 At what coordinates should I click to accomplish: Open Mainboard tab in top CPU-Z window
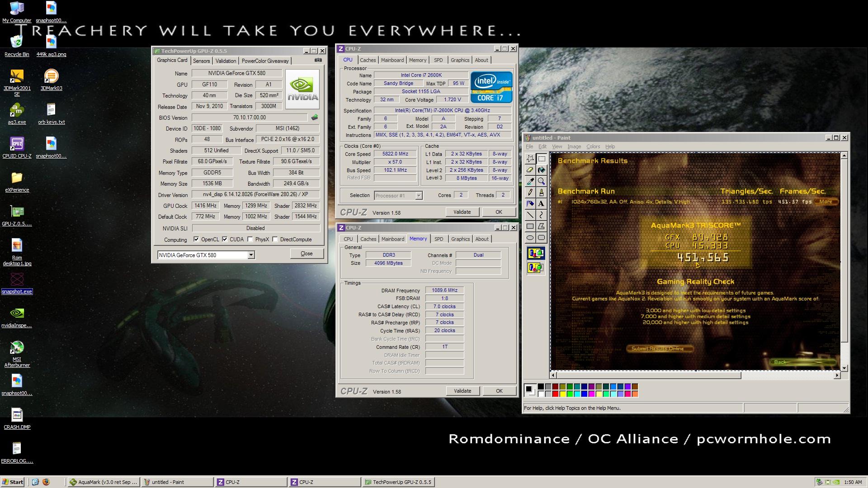[x=392, y=60]
